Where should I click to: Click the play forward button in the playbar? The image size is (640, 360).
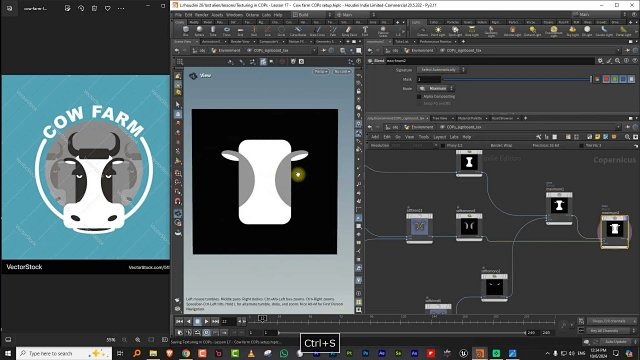point(207,322)
